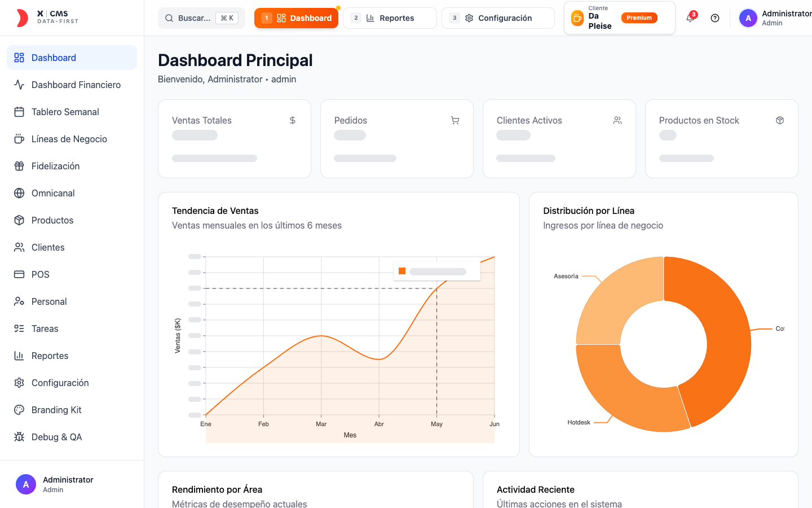Click the Tablero Semanal calendar icon
Screen dimensions: 812x508
(19, 112)
